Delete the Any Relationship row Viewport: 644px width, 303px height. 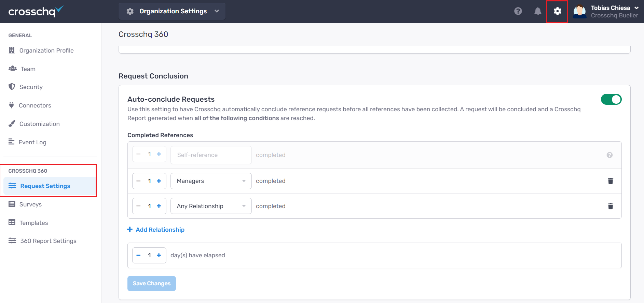(x=611, y=206)
